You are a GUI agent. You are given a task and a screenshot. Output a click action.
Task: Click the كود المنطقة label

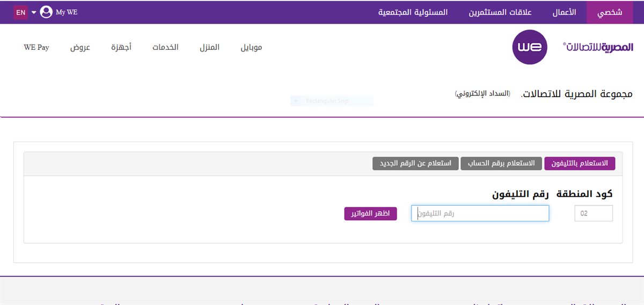[584, 194]
